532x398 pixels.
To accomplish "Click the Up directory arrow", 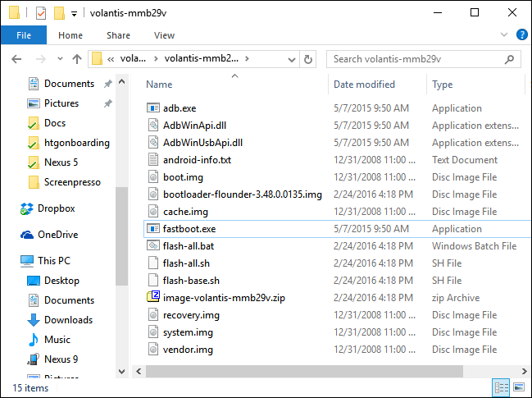I will [x=77, y=59].
